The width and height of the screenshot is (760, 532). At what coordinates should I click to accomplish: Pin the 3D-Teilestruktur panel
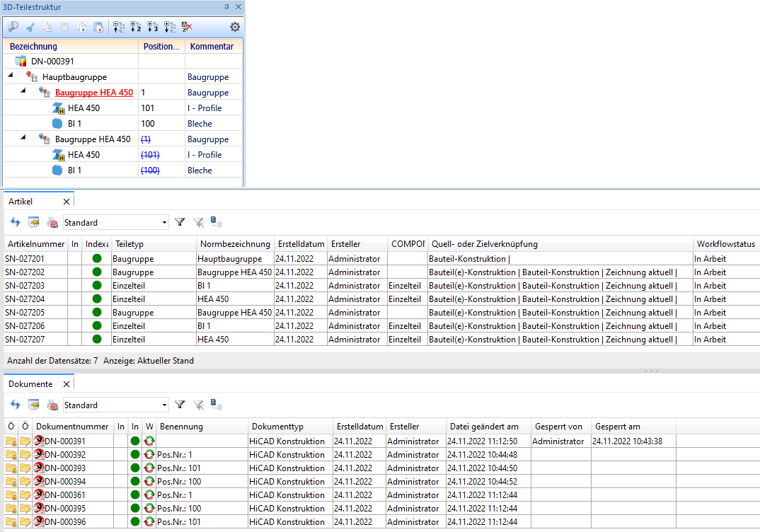click(226, 7)
